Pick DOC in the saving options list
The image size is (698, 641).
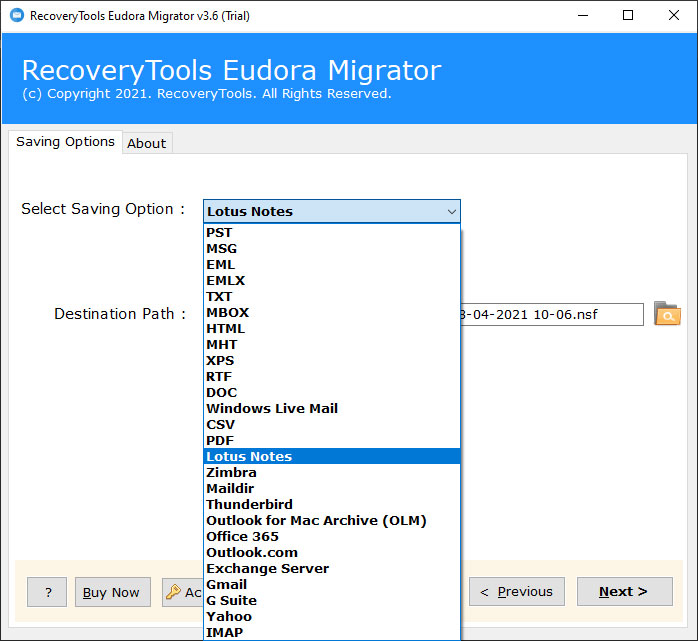tap(332, 393)
